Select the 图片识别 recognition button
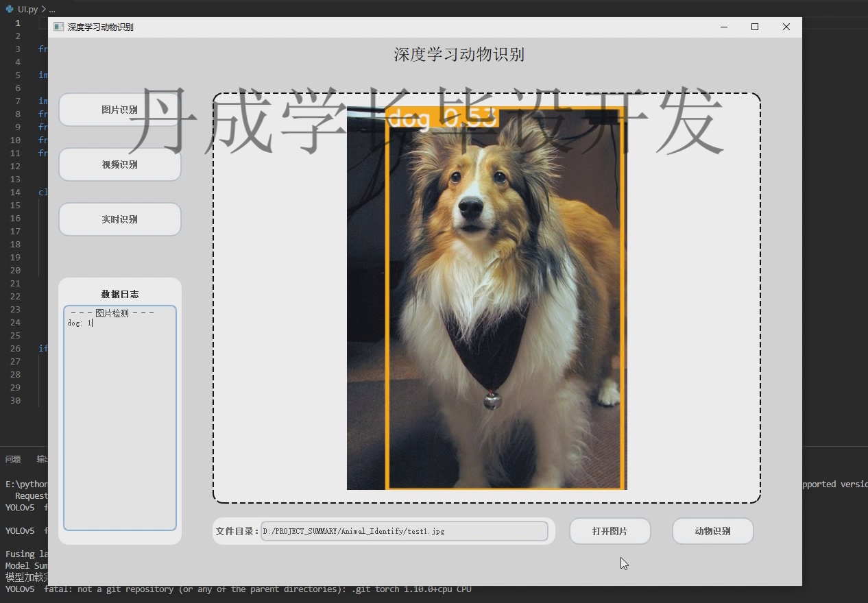The height and width of the screenshot is (603, 868). pyautogui.click(x=119, y=110)
